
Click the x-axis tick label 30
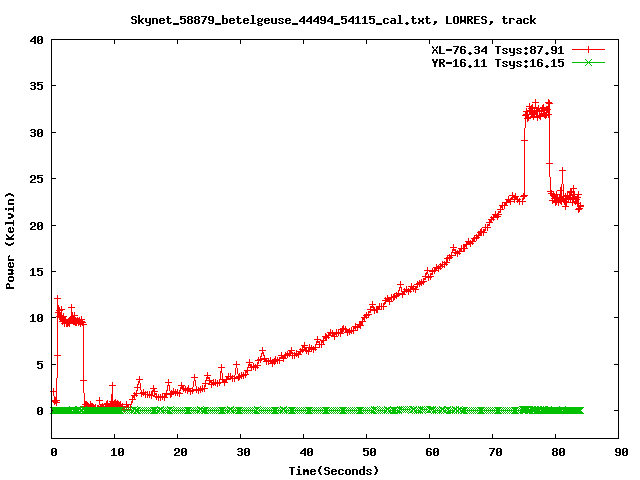click(243, 452)
